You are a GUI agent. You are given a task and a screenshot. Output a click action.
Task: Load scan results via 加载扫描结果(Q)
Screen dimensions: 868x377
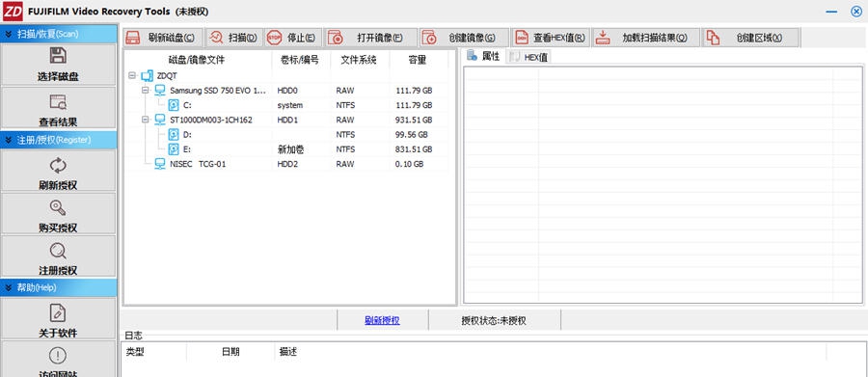tap(646, 38)
